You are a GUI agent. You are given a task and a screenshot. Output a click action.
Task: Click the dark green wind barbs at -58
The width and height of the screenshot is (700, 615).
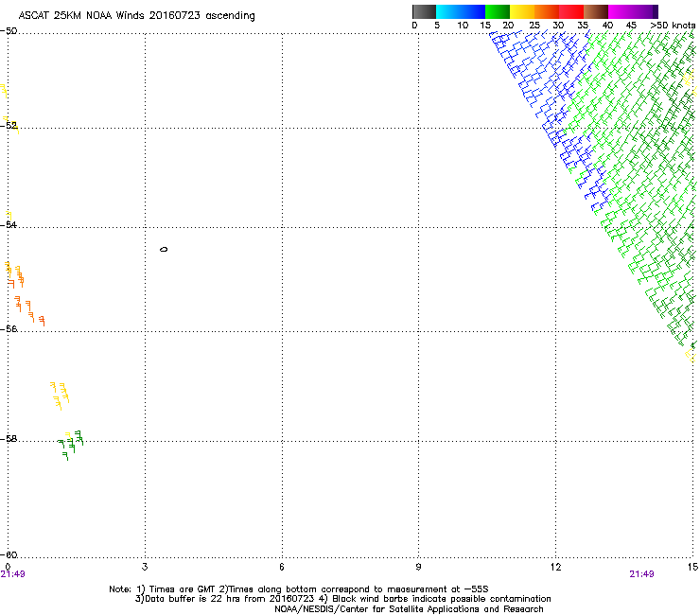[71, 446]
